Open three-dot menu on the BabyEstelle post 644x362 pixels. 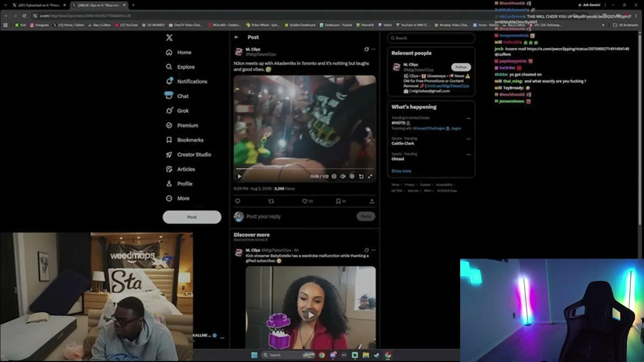point(373,250)
